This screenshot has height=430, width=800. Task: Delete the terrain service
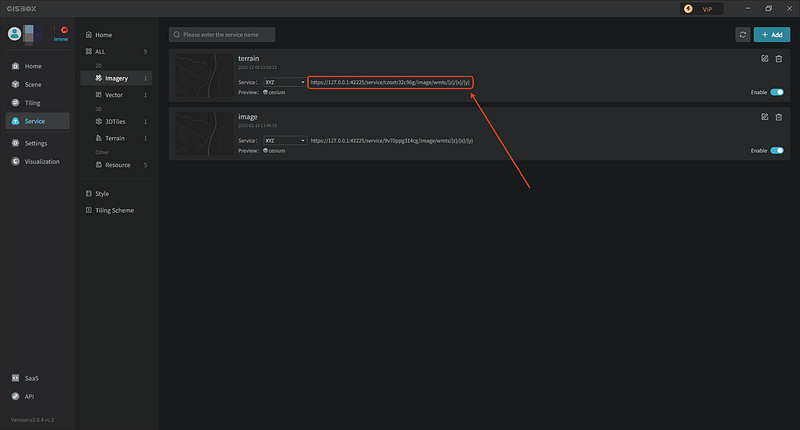coord(779,59)
